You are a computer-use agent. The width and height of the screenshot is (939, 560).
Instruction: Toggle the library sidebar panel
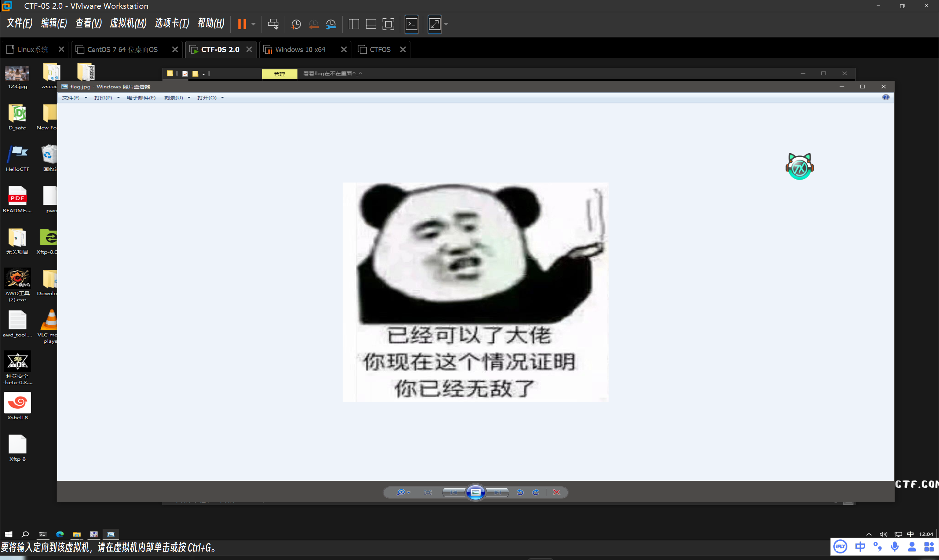click(354, 24)
